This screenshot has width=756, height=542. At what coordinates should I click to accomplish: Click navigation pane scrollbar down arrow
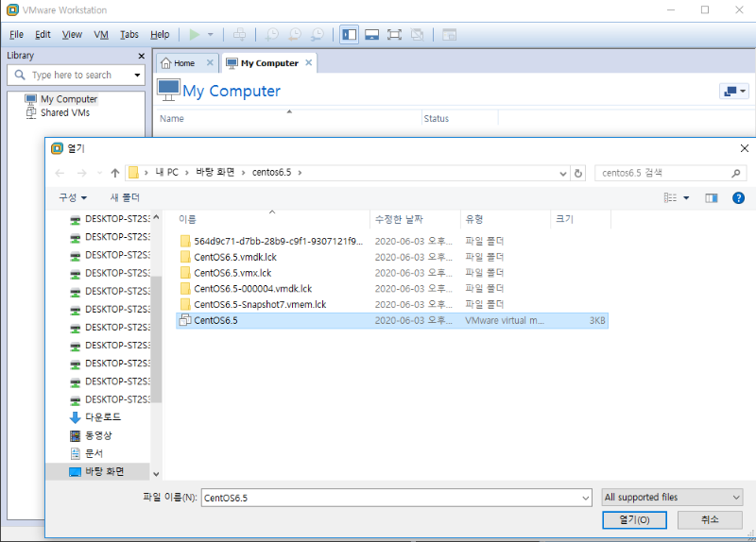coord(156,474)
